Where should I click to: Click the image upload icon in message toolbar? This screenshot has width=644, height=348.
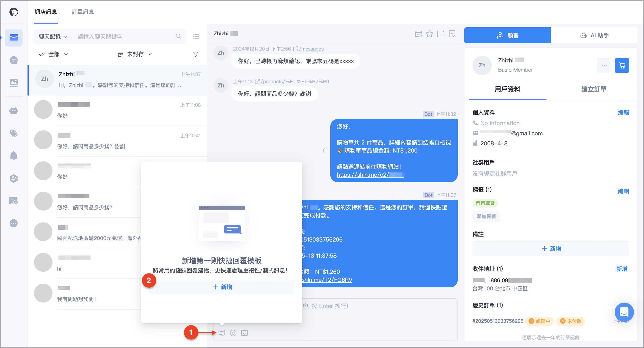(x=244, y=333)
